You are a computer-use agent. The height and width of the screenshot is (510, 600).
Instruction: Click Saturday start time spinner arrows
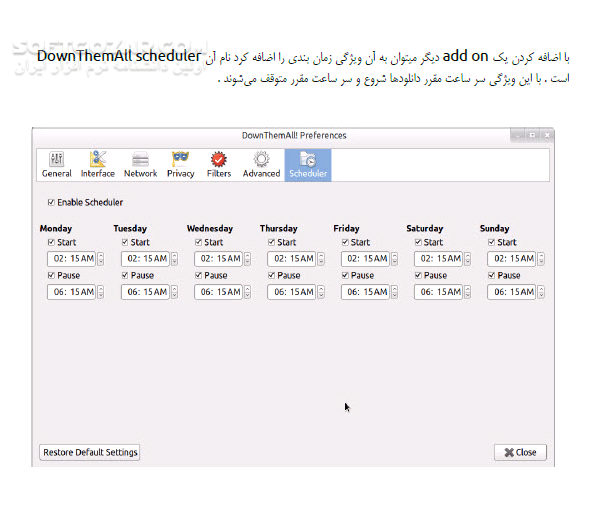(x=468, y=259)
